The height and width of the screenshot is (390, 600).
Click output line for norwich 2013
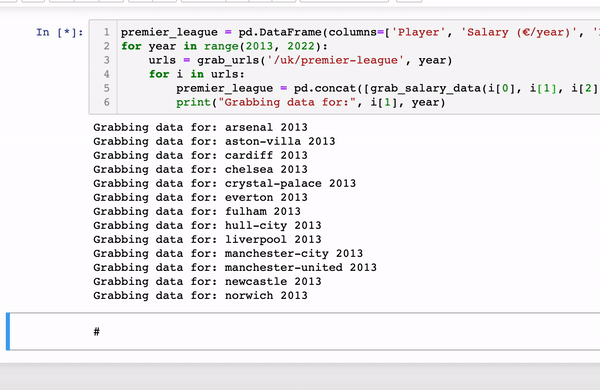pyautogui.click(x=200, y=296)
